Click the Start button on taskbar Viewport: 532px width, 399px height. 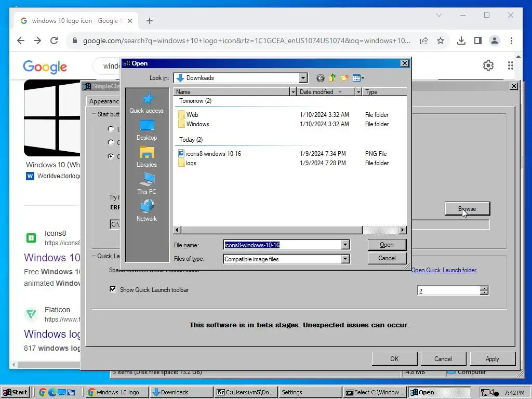click(x=15, y=393)
